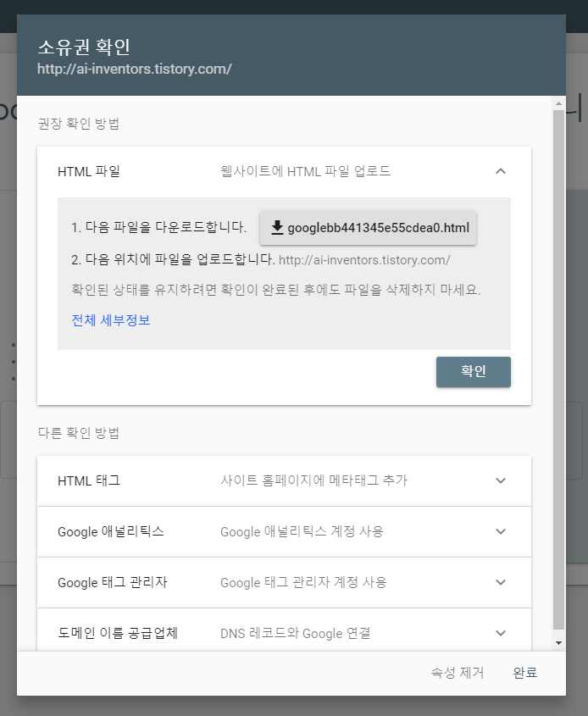The height and width of the screenshot is (716, 588).
Task: Click the Google 애널리틱스 계정 사용 description
Action: click(x=302, y=531)
